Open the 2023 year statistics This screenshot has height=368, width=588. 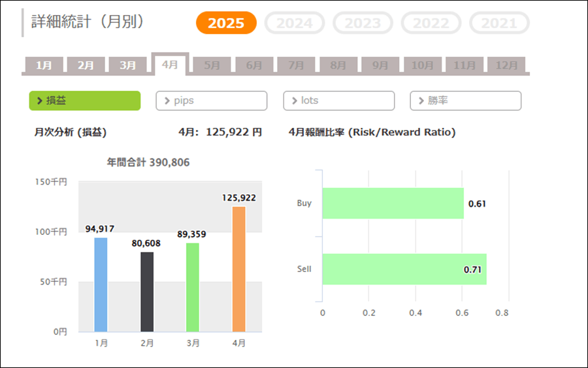click(363, 23)
